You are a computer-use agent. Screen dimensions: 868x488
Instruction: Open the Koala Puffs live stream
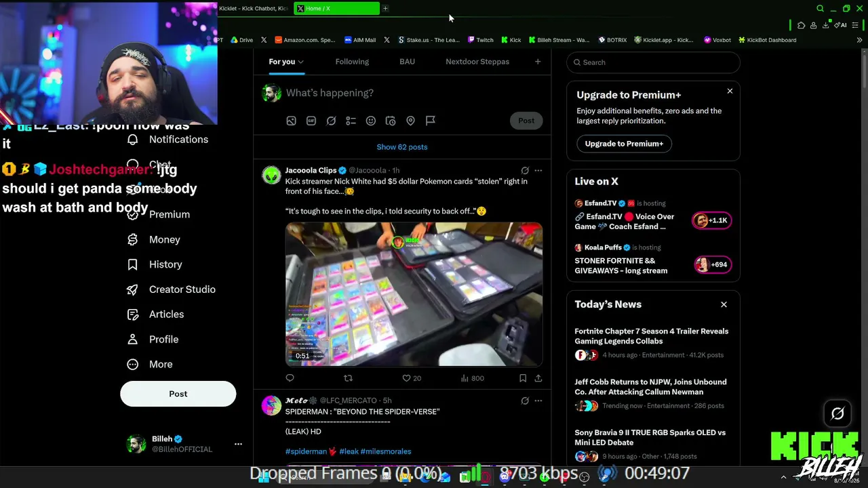[653, 261]
